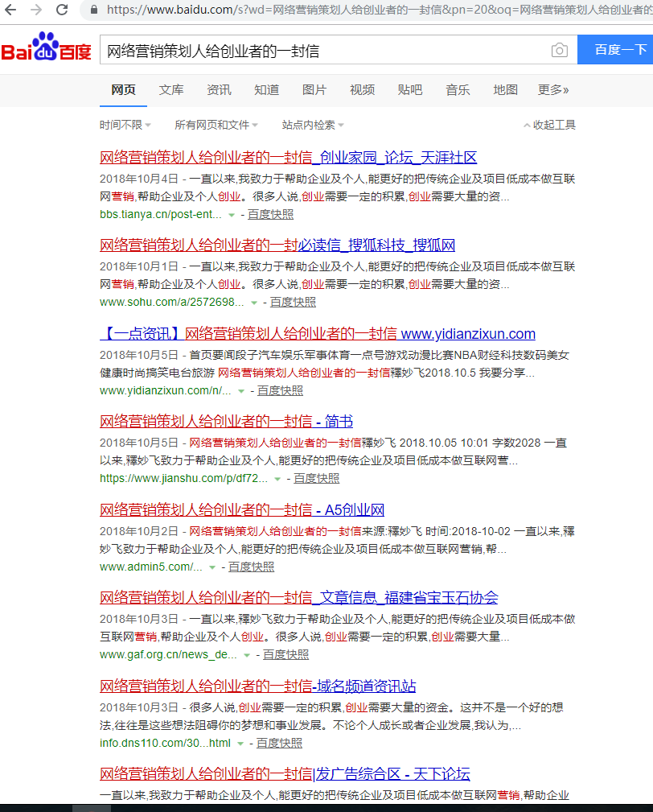Click inside the Baidu search input box

click(x=322, y=51)
